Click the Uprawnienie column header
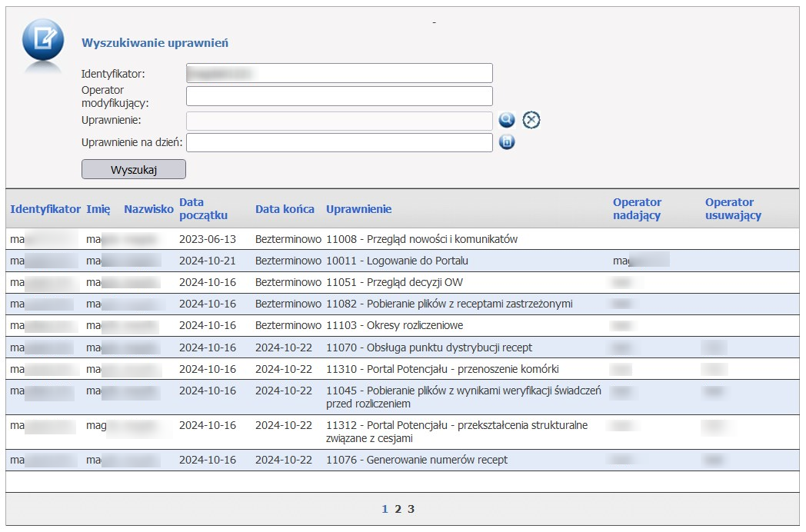806x532 pixels. [359, 209]
